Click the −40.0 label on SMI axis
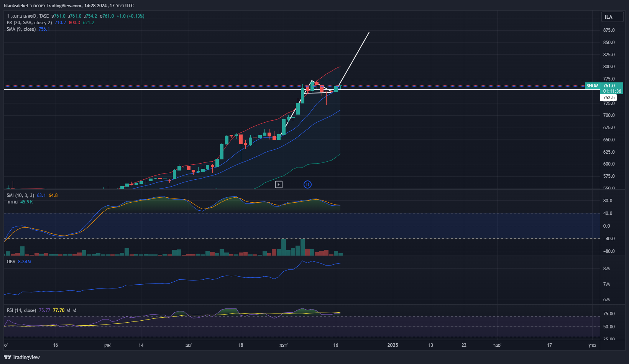This screenshot has height=364, width=629. pyautogui.click(x=609, y=239)
